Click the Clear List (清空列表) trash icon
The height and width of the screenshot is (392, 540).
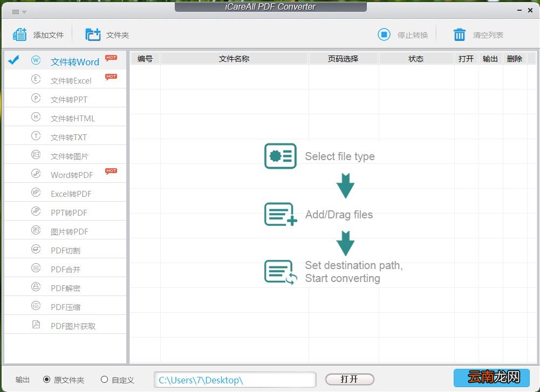point(460,35)
